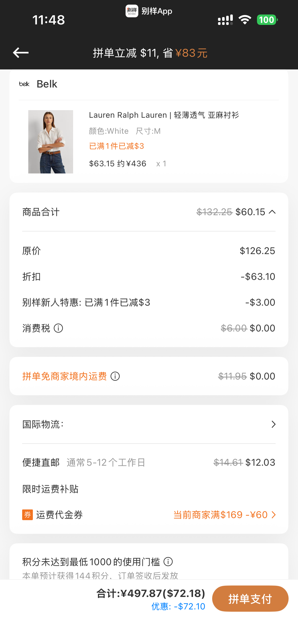Open 别样App from the status bar
Image resolution: width=298 pixels, height=644 pixels.
(x=149, y=11)
